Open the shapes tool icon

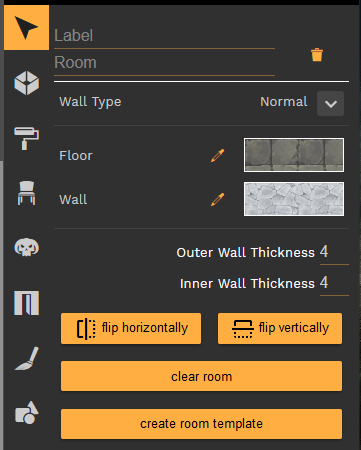(27, 413)
